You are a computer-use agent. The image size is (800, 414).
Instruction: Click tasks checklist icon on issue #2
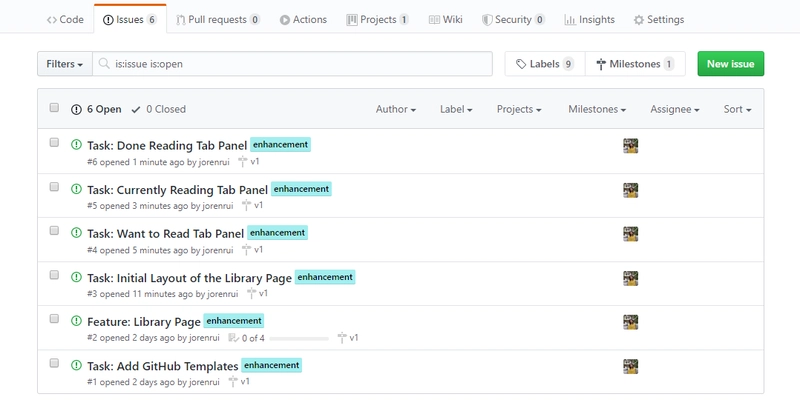coord(232,338)
